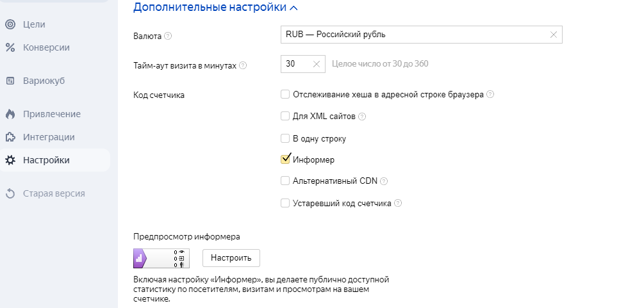Image resolution: width=644 pixels, height=308 pixels.
Task: Click the Goals target icon in sidebar
Action: 10,24
